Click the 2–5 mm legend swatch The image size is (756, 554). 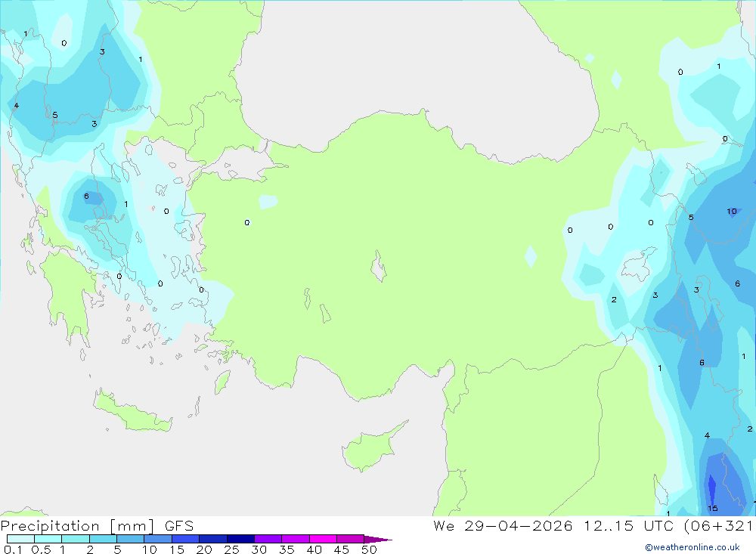click(103, 539)
